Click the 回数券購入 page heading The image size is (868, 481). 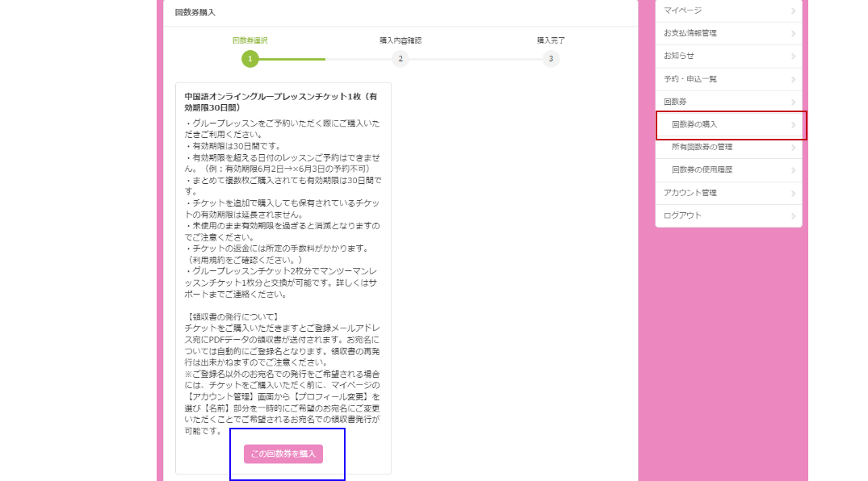[x=195, y=12]
